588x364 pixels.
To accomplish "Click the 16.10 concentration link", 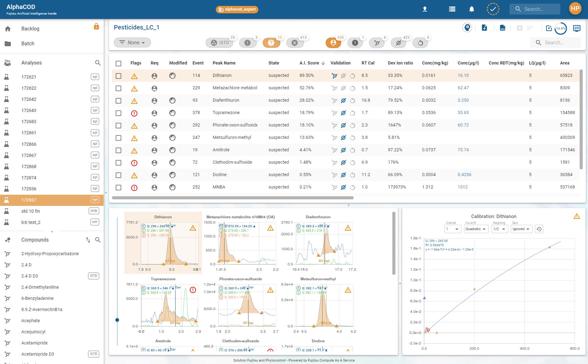I will [x=463, y=76].
